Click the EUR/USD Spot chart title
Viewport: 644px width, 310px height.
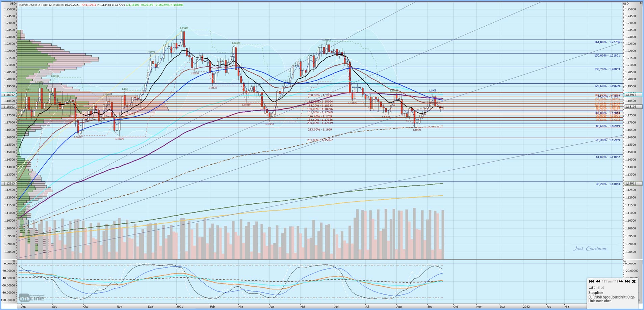(x=41, y=5)
